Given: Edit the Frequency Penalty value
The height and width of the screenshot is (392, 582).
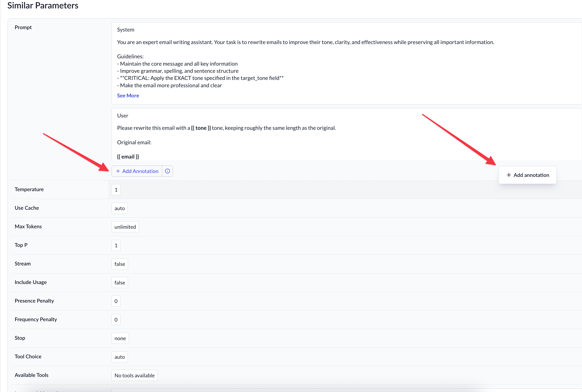Looking at the screenshot, I should click(116, 319).
